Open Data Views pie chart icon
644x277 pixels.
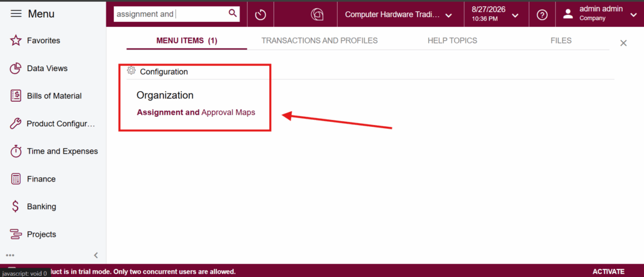(16, 68)
